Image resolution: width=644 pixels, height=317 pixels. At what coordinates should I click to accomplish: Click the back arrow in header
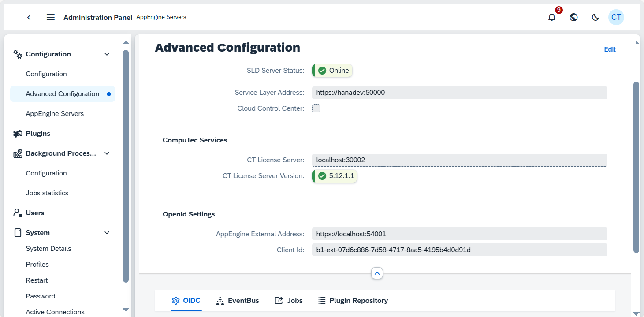[29, 17]
